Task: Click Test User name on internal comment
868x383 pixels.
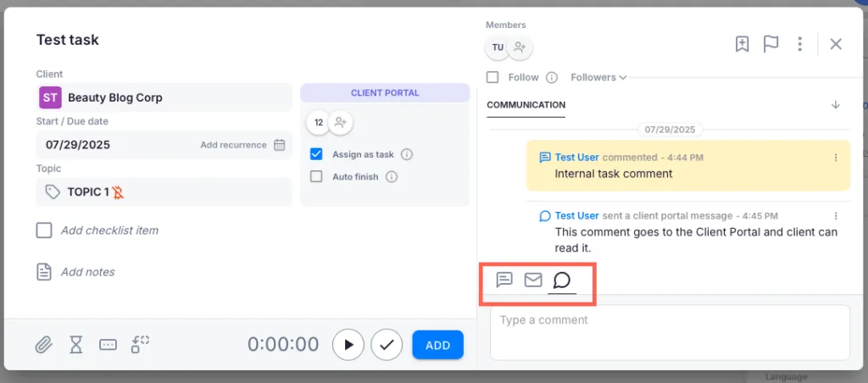Action: pos(576,158)
